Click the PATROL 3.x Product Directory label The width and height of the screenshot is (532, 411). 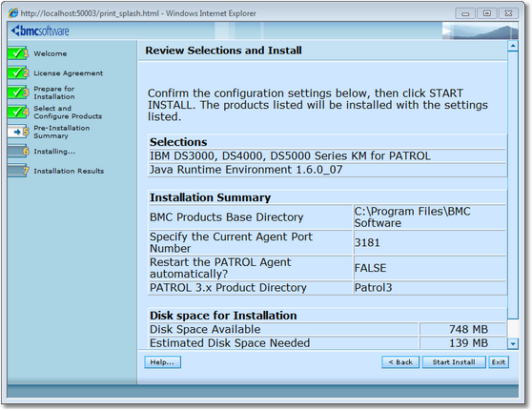click(228, 288)
